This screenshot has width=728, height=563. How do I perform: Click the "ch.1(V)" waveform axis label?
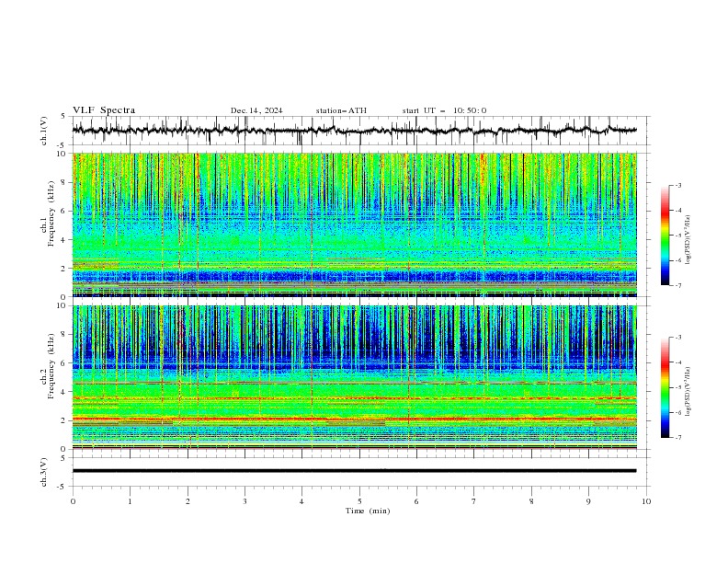coord(44,131)
